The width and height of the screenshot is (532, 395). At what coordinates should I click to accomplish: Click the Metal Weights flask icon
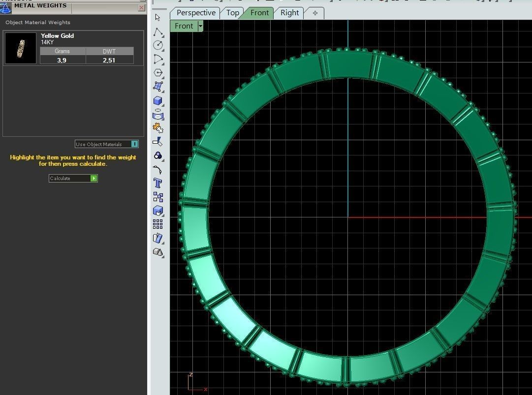coord(5,8)
